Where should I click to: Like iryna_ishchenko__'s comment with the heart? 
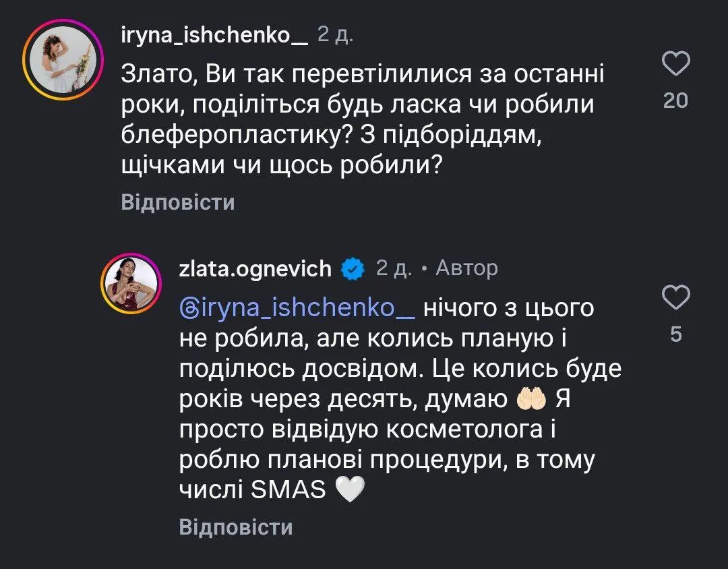676,65
